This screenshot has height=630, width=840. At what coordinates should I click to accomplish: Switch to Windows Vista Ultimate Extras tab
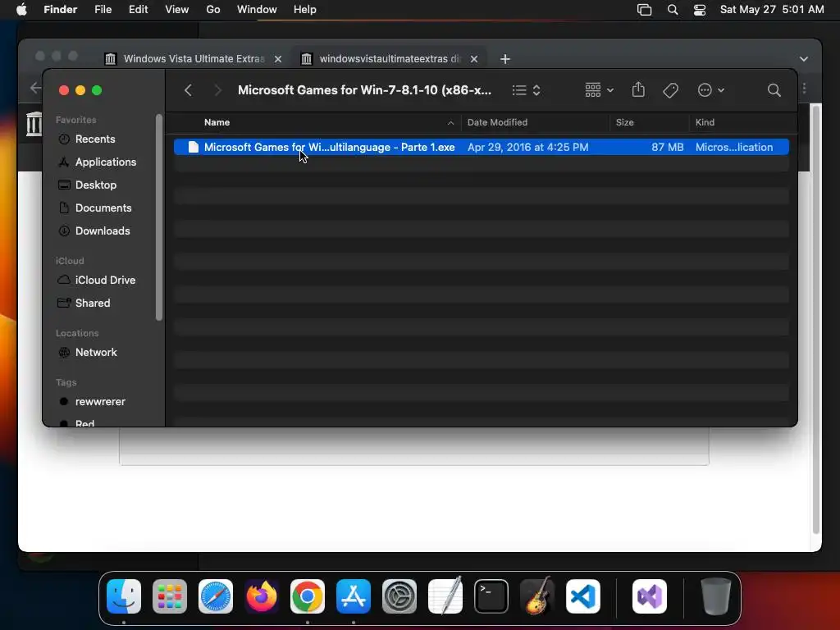click(x=194, y=59)
